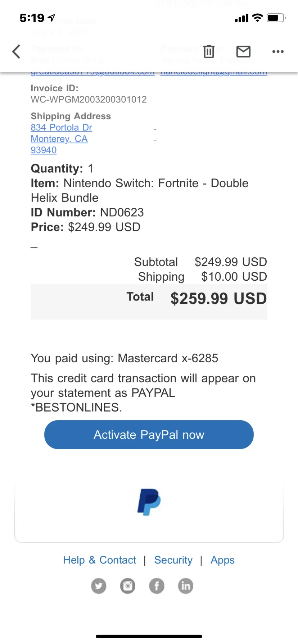The height and width of the screenshot is (644, 298).
Task: Delete this email with the trash icon
Action: pyautogui.click(x=209, y=51)
